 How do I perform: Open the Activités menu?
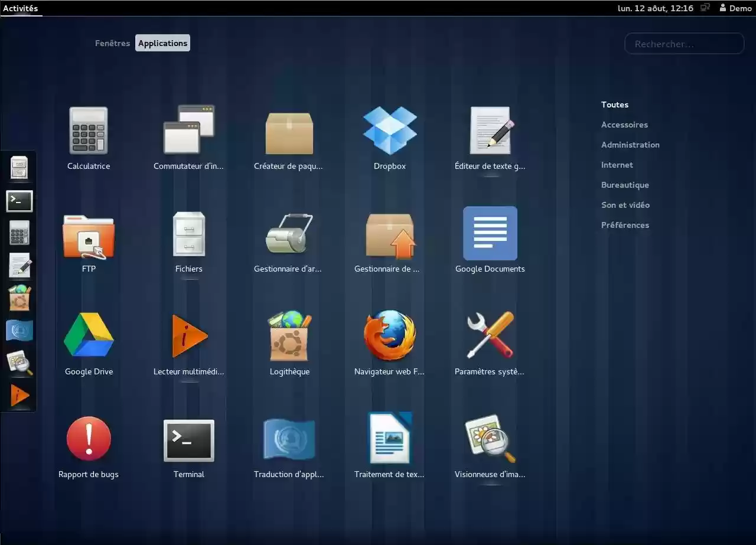[21, 8]
